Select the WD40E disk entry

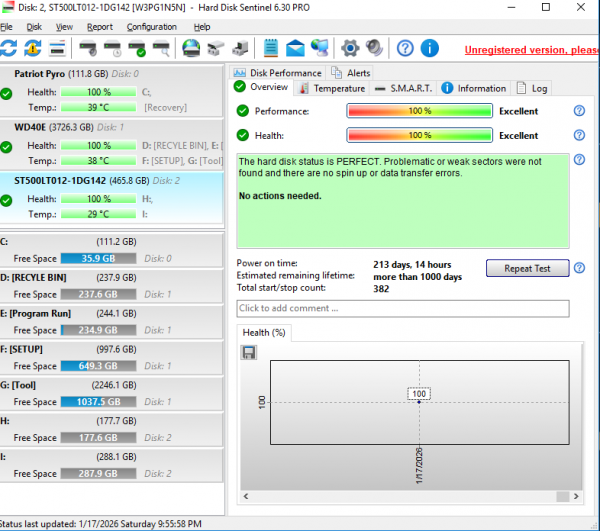[112, 145]
